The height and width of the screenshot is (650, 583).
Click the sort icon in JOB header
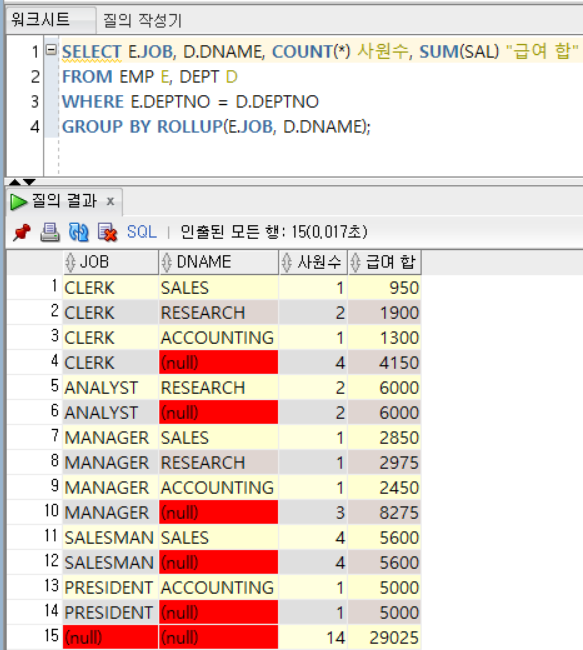(70, 262)
